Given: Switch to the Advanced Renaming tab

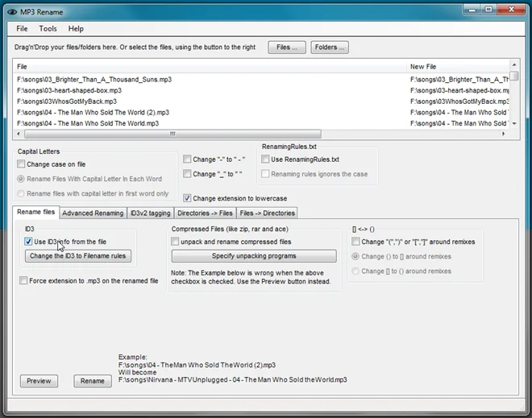Looking at the screenshot, I should coord(93,213).
